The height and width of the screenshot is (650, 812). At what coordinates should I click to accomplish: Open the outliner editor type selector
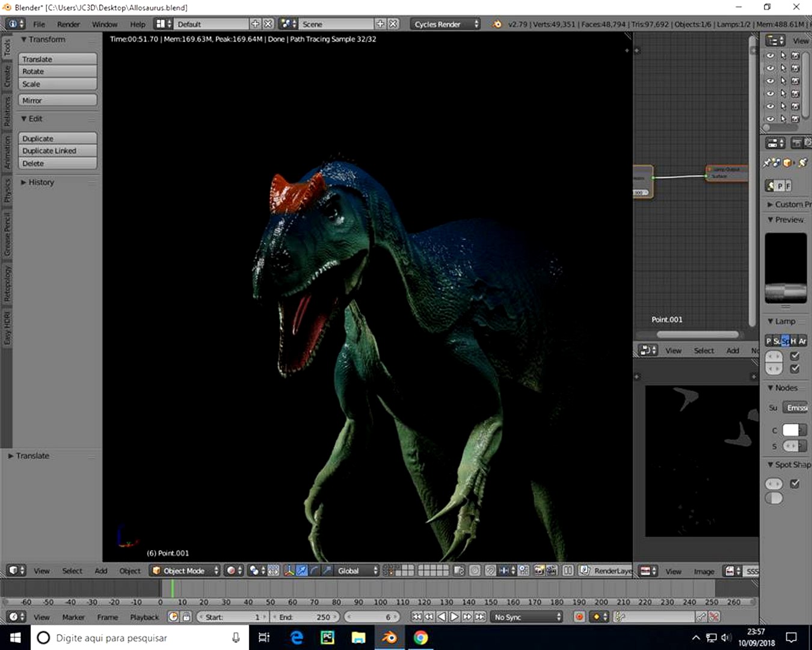point(775,40)
